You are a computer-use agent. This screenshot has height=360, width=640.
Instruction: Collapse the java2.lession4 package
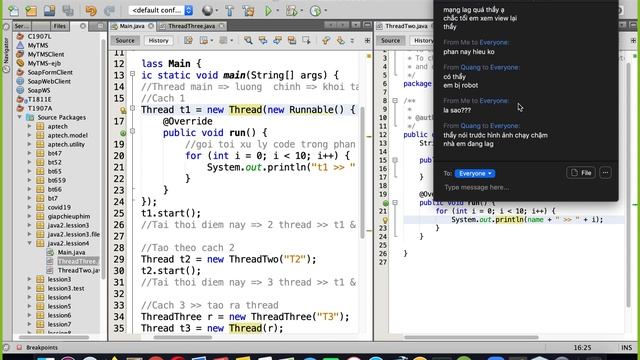[29, 243]
